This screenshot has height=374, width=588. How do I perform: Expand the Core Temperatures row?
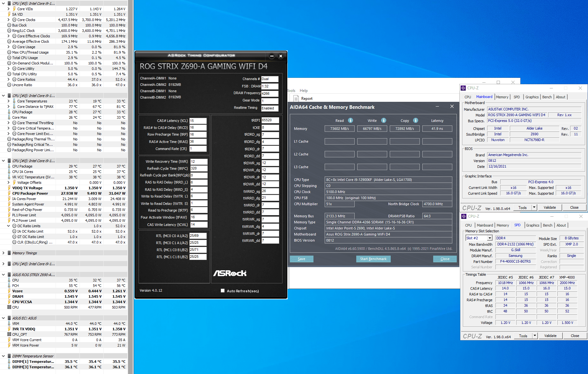[9, 101]
